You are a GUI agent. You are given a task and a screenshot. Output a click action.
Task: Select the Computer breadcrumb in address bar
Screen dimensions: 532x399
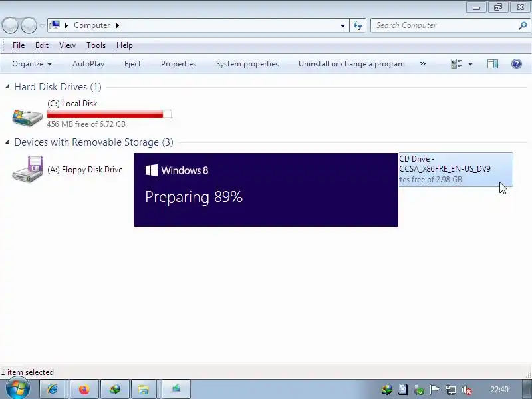click(92, 25)
